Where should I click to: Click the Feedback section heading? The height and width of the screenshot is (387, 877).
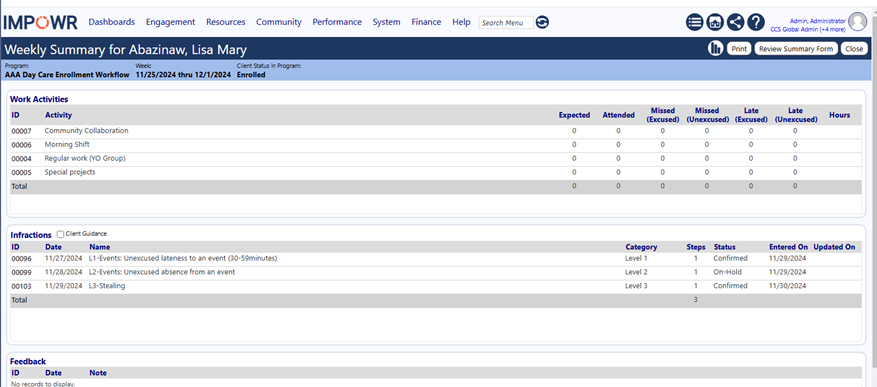(x=28, y=361)
